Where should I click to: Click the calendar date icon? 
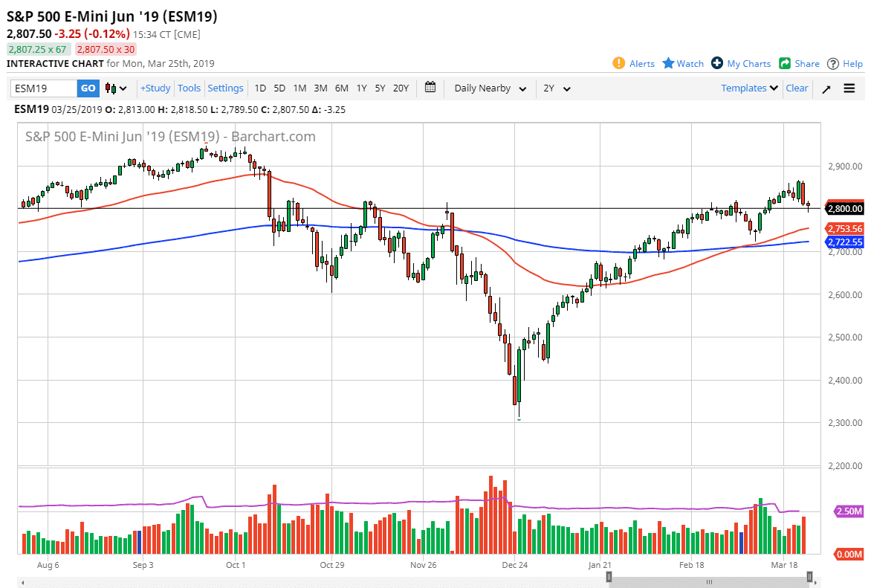click(x=430, y=88)
